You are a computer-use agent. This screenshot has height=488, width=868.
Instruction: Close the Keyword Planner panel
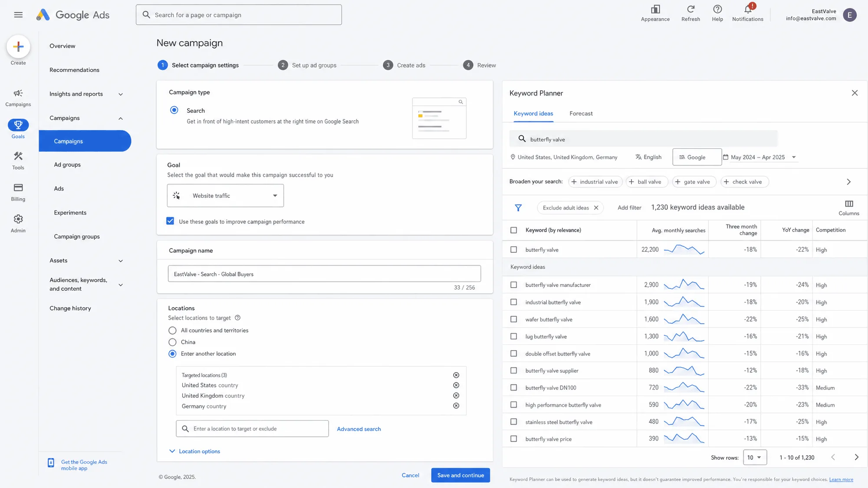pyautogui.click(x=855, y=93)
